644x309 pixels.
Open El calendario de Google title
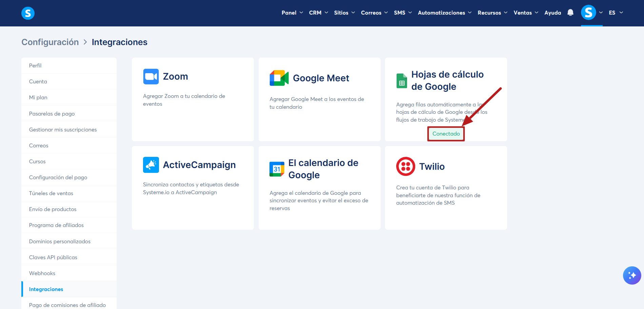(323, 169)
